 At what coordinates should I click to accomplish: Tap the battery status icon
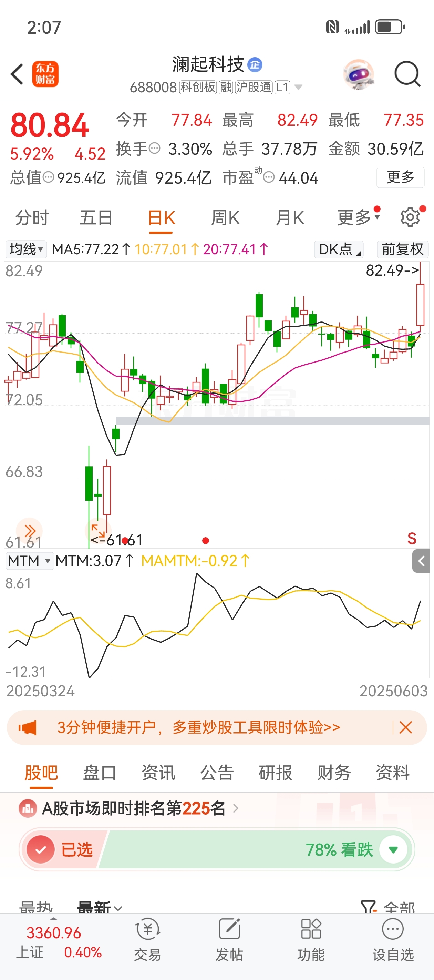[390, 27]
